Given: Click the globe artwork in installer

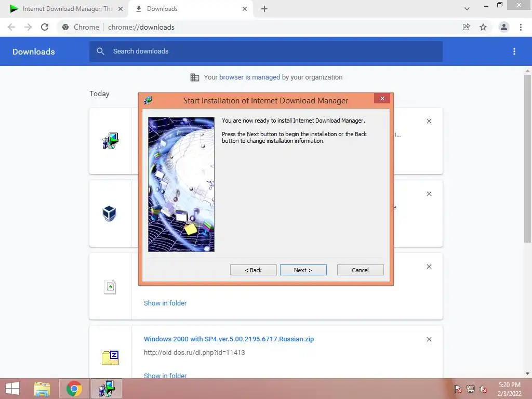Looking at the screenshot, I should coord(181,184).
